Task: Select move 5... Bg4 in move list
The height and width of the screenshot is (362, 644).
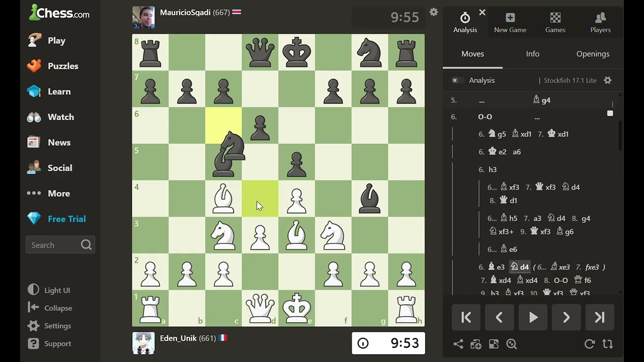Action: point(542,100)
